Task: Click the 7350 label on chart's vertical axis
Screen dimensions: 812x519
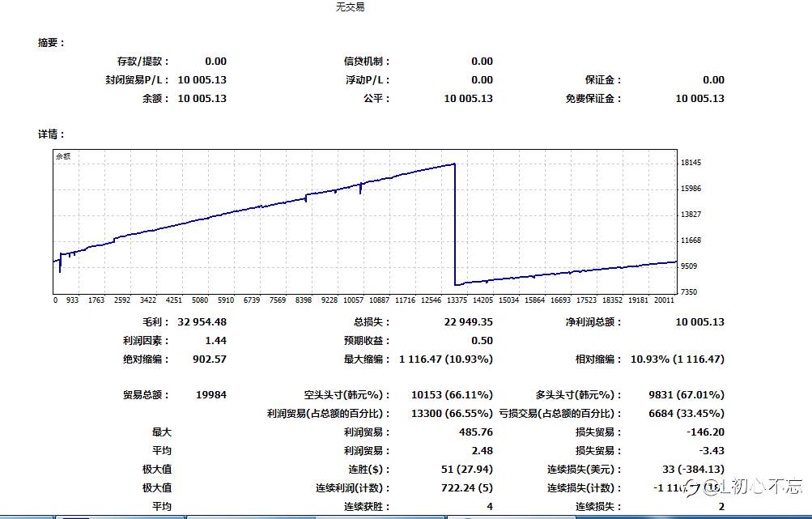Action: point(689,292)
